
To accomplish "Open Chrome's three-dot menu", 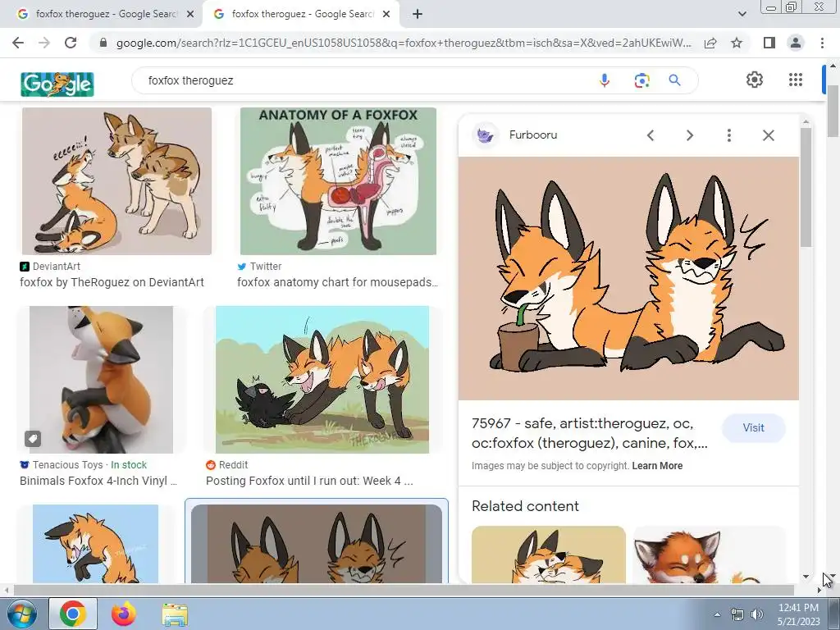I will point(822,43).
